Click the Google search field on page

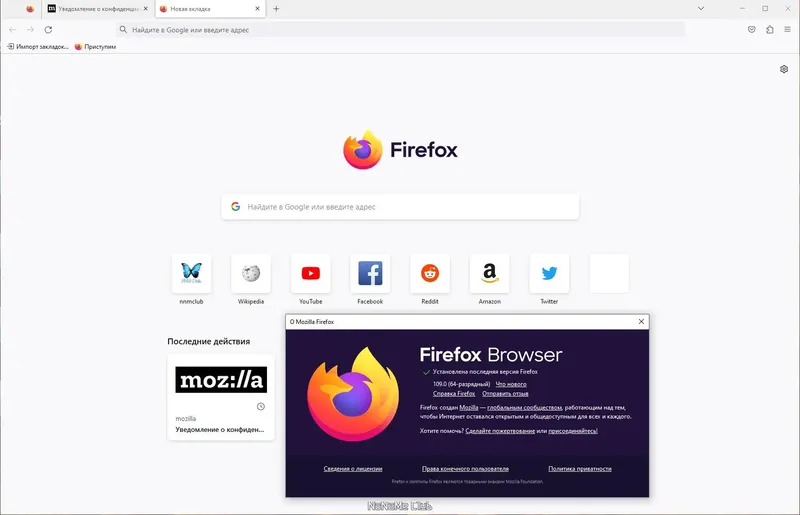point(400,207)
